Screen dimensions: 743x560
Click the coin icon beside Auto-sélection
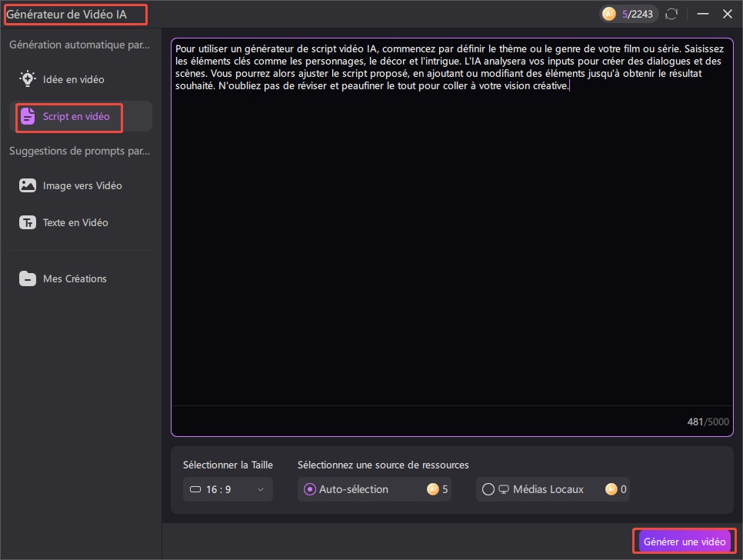pos(432,489)
